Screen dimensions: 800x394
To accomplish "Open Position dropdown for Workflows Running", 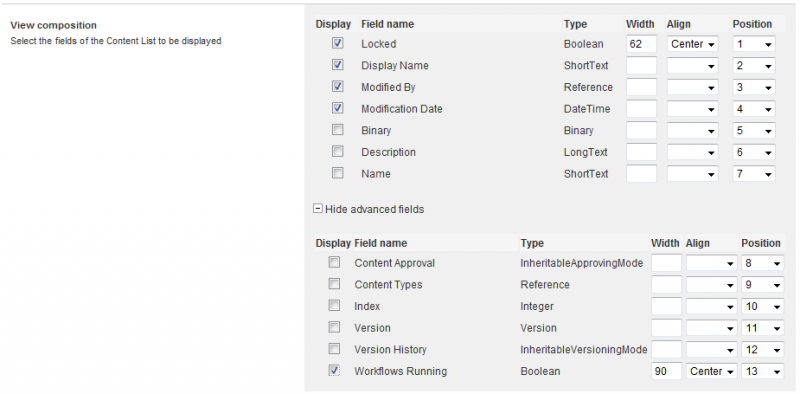I will click(762, 372).
